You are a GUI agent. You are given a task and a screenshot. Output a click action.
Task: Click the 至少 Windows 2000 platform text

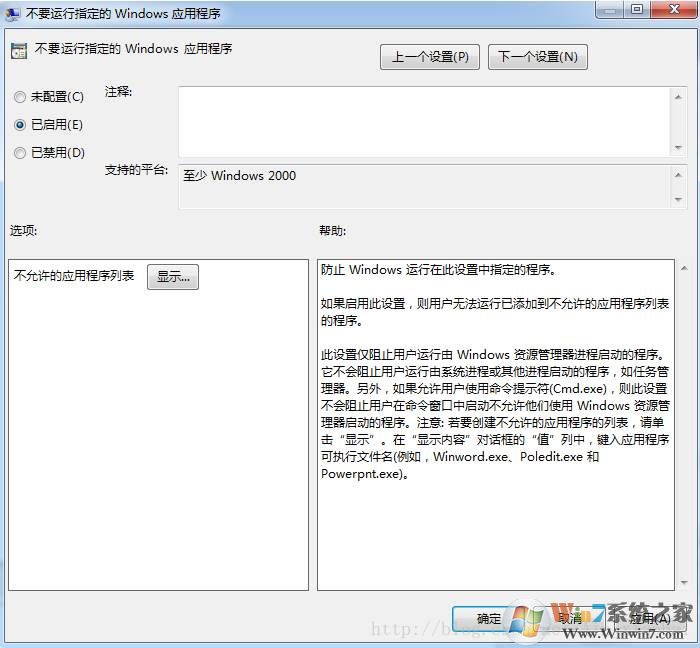pos(239,176)
